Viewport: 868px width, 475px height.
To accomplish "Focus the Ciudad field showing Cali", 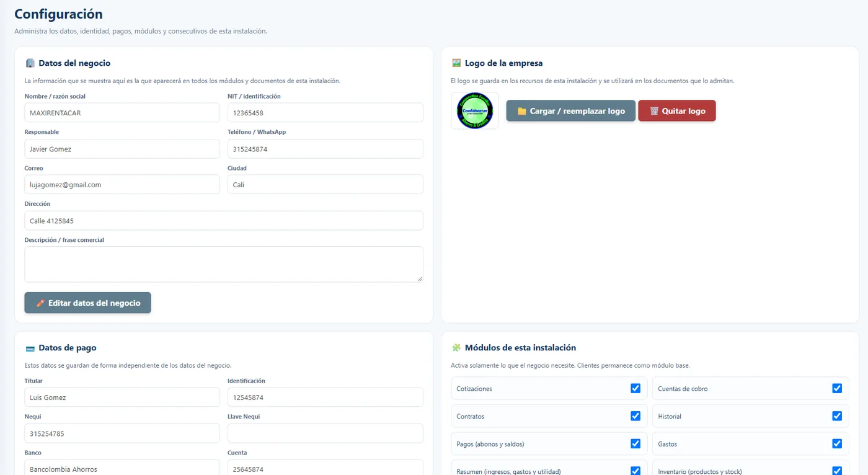I will point(325,185).
